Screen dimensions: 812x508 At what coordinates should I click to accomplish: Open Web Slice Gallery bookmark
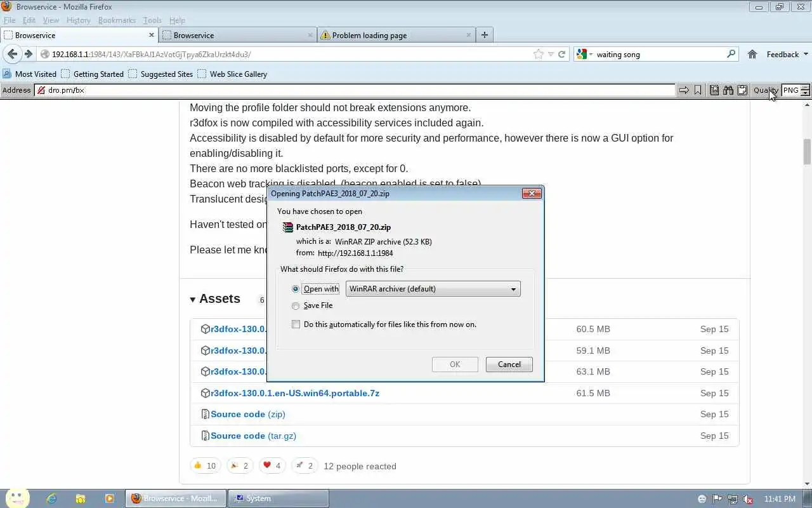(x=232, y=74)
